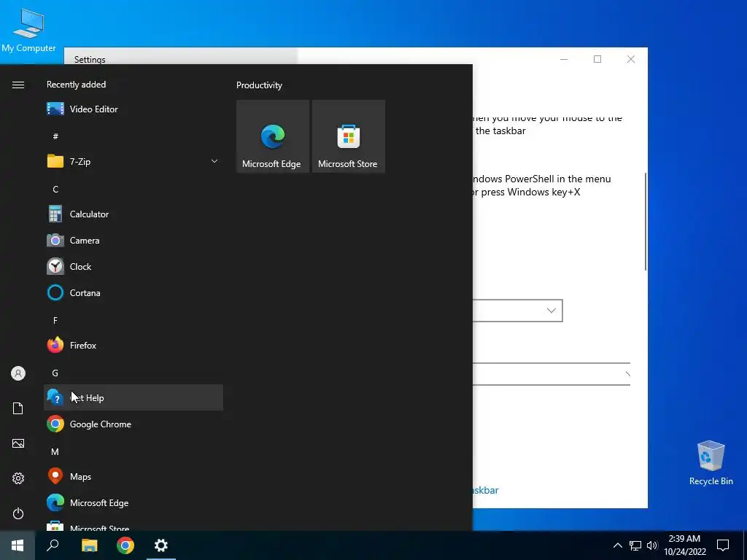Open the lower Settings combo box
The width and height of the screenshot is (747, 560).
pos(551,374)
